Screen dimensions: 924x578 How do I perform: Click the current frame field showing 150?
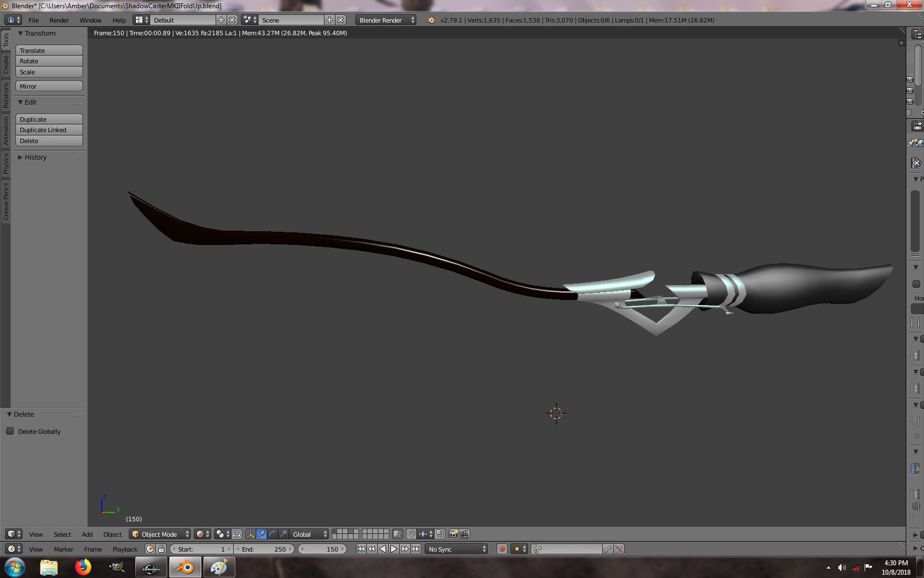(x=323, y=549)
